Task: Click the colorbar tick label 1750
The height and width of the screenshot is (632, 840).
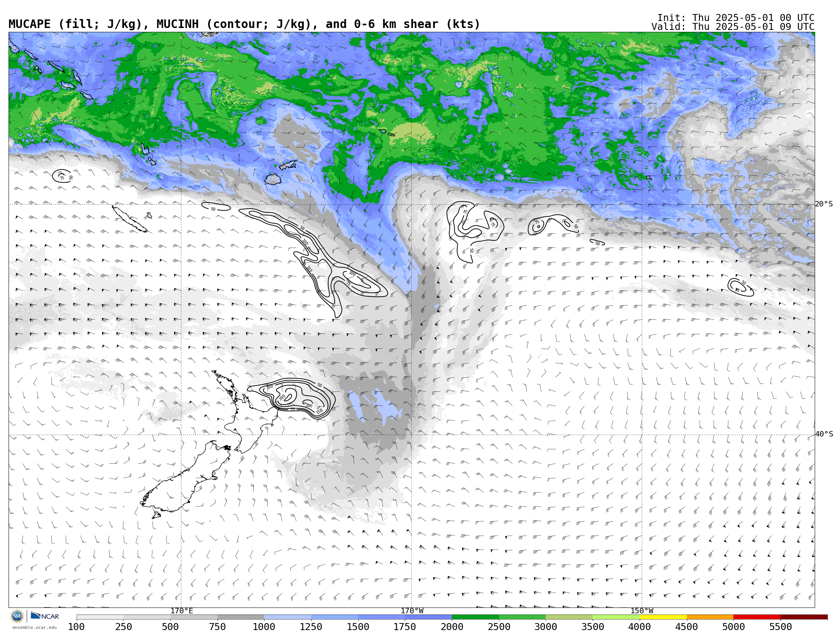Action: click(x=405, y=627)
